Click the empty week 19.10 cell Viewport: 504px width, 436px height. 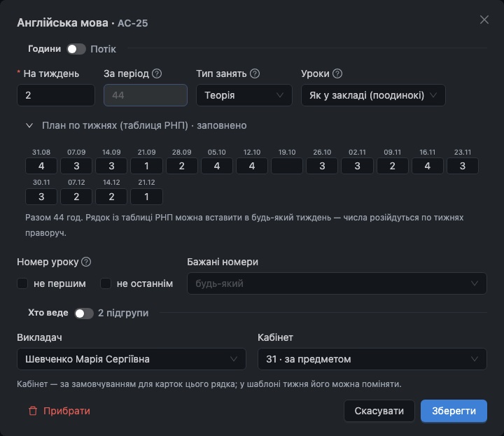[287, 166]
